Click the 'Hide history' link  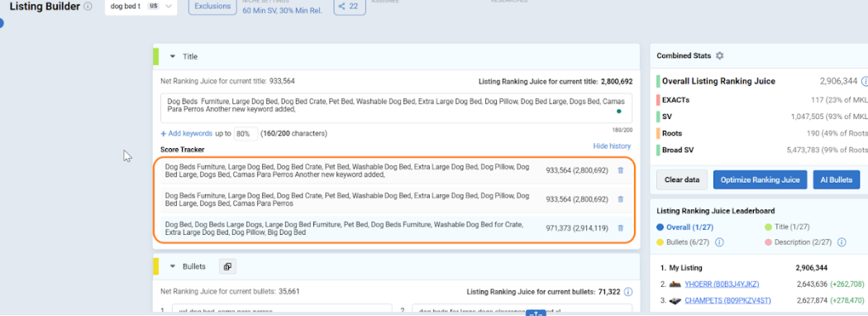(x=612, y=146)
